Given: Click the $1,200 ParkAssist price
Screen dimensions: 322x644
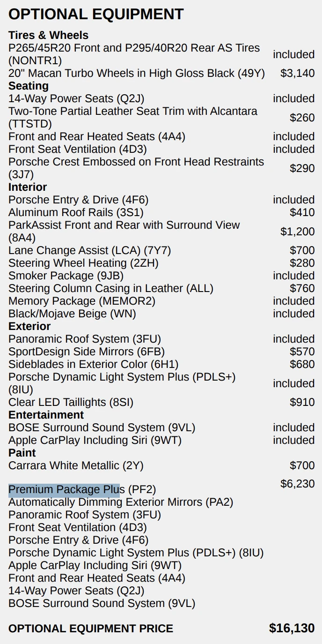Looking at the screenshot, I should [297, 232].
